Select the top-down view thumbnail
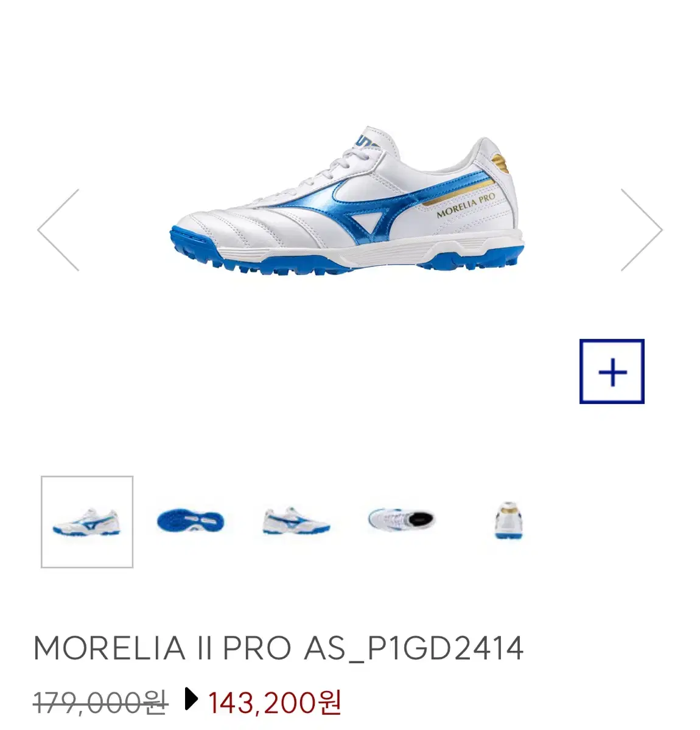The image size is (700, 730). (402, 520)
